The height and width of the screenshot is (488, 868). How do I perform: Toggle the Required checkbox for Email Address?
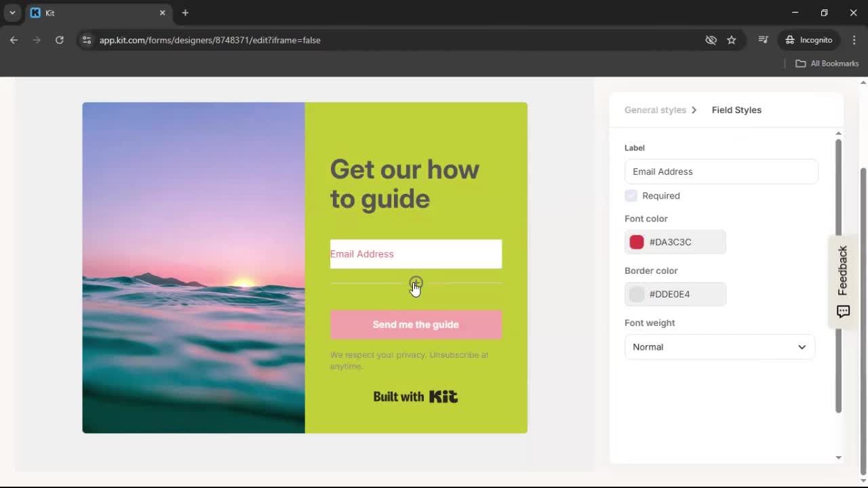tap(631, 195)
